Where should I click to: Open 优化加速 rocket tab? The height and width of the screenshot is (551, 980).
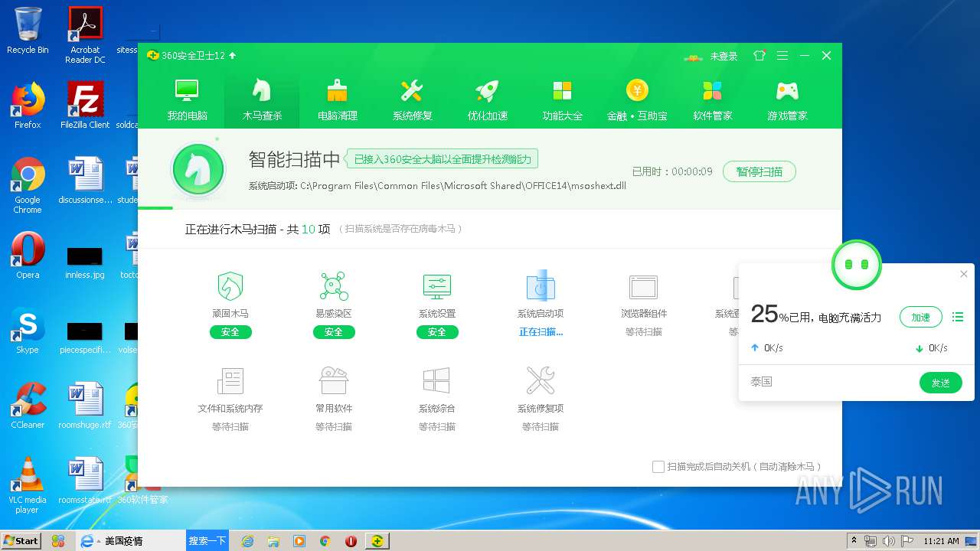point(488,100)
